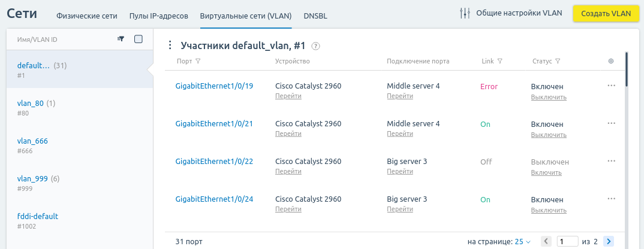The height and width of the screenshot is (249, 644).
Task: Open actions menu for GigabitEthernet1/0/22 row
Action: coord(611,161)
